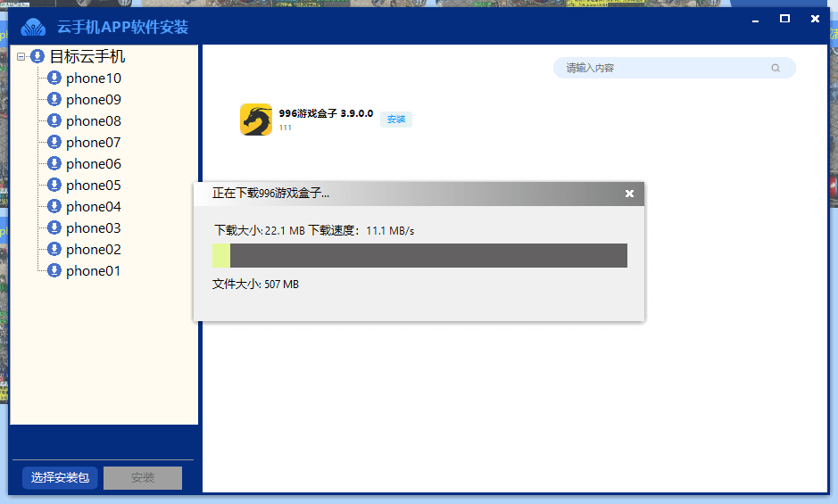
Task: Click the download icon next to phone07
Action: (x=54, y=142)
